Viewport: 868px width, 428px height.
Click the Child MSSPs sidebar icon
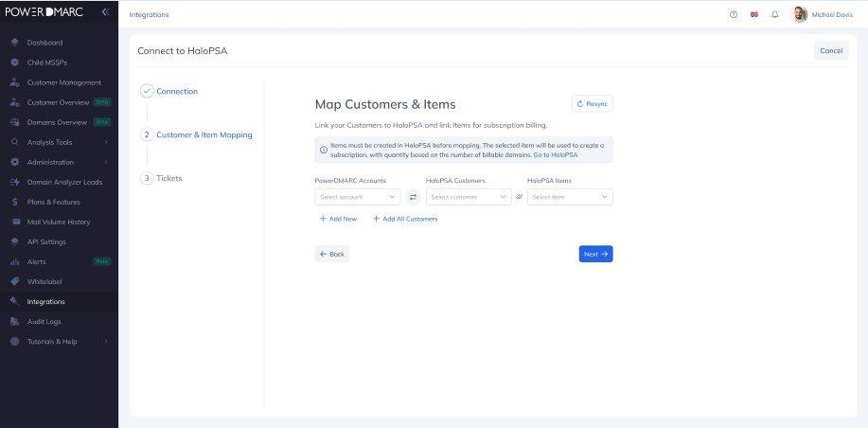point(15,62)
